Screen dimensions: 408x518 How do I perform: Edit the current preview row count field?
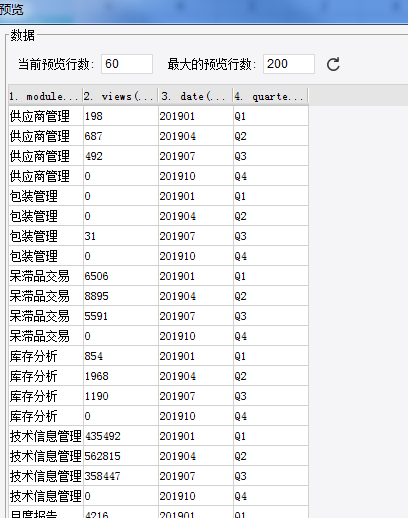point(127,64)
